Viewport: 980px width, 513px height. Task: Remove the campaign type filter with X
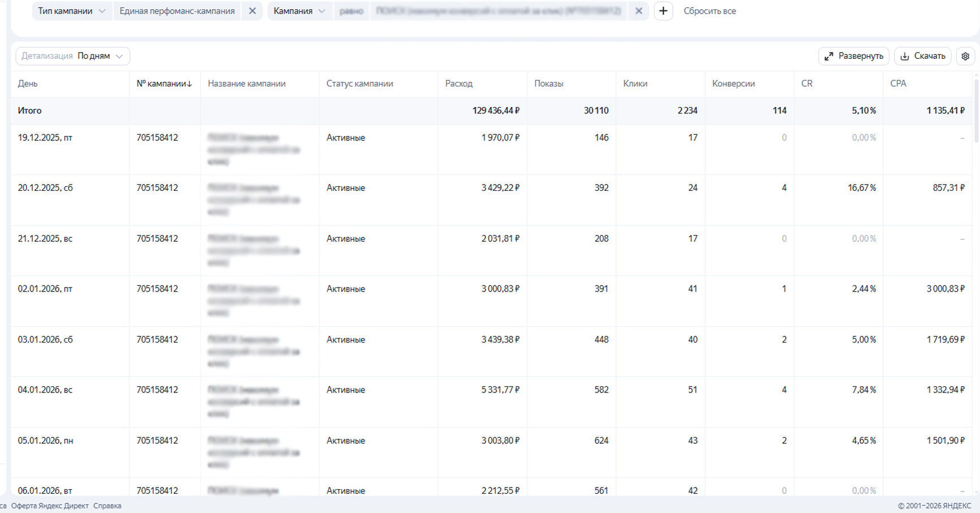[x=252, y=11]
